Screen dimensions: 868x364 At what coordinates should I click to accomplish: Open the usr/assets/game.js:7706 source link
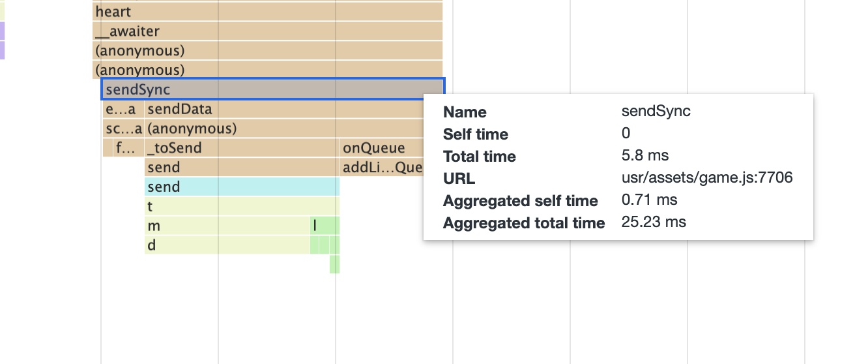(707, 177)
